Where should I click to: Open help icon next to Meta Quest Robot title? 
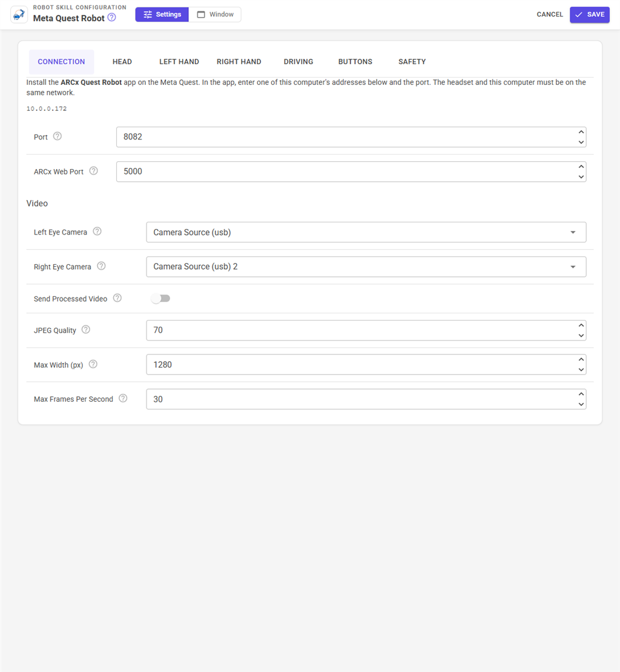(112, 18)
